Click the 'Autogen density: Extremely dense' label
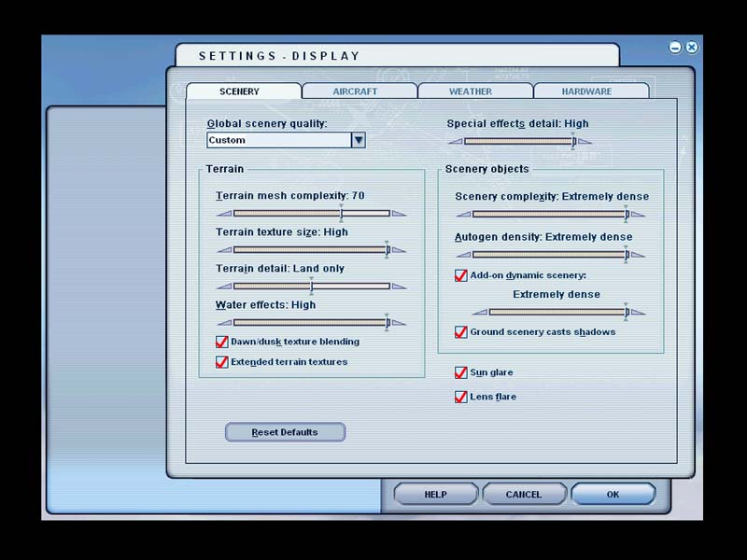Viewport: 747px width, 560px height. click(543, 237)
